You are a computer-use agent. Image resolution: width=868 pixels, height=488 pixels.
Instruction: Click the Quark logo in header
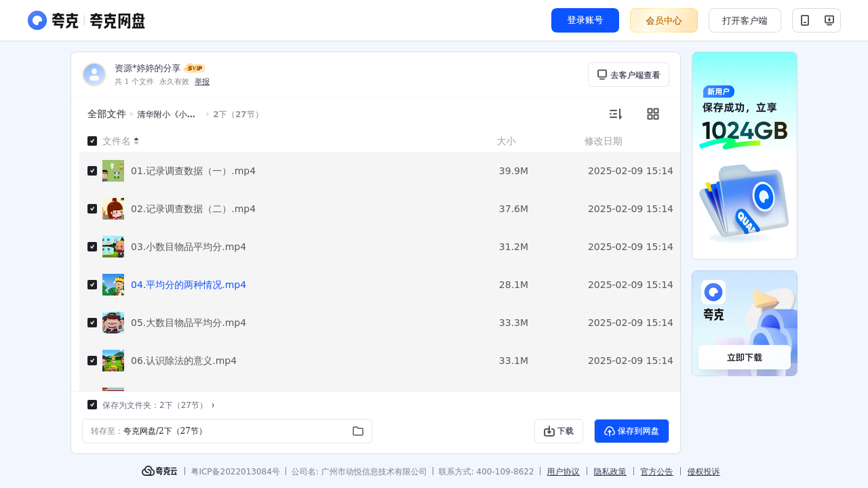coord(86,20)
